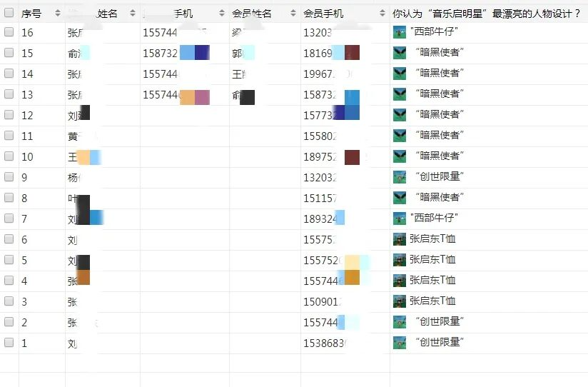
Task: Click the sort arrow beside 序号 header
Action: 57,14
